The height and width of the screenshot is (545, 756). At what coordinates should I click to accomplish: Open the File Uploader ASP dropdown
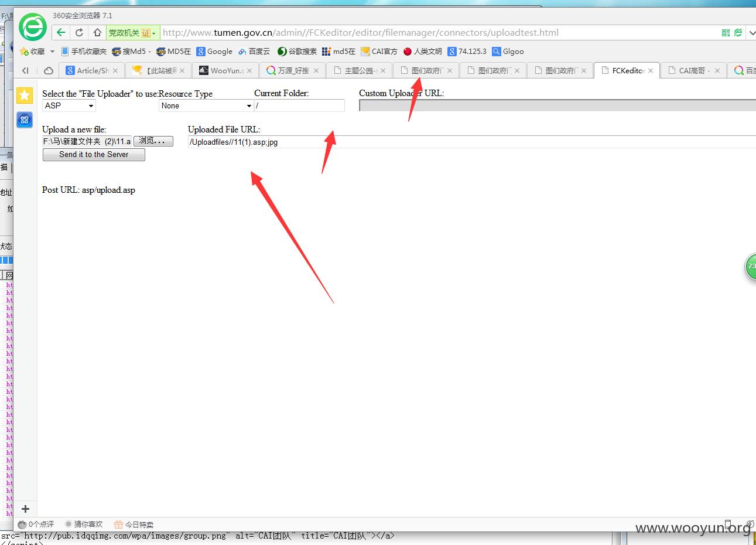pyautogui.click(x=69, y=105)
